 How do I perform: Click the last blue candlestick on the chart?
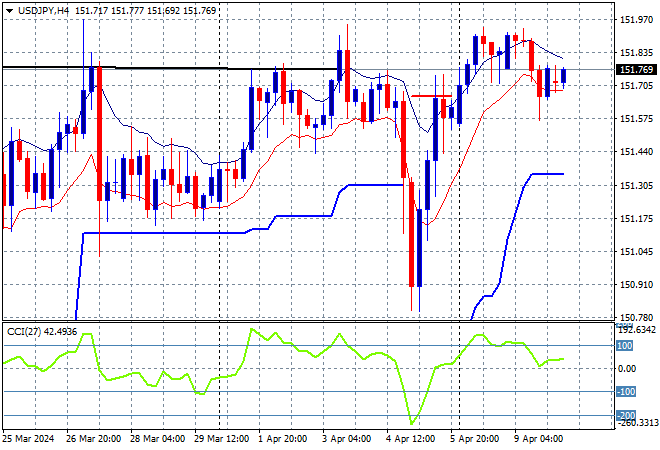click(563, 76)
